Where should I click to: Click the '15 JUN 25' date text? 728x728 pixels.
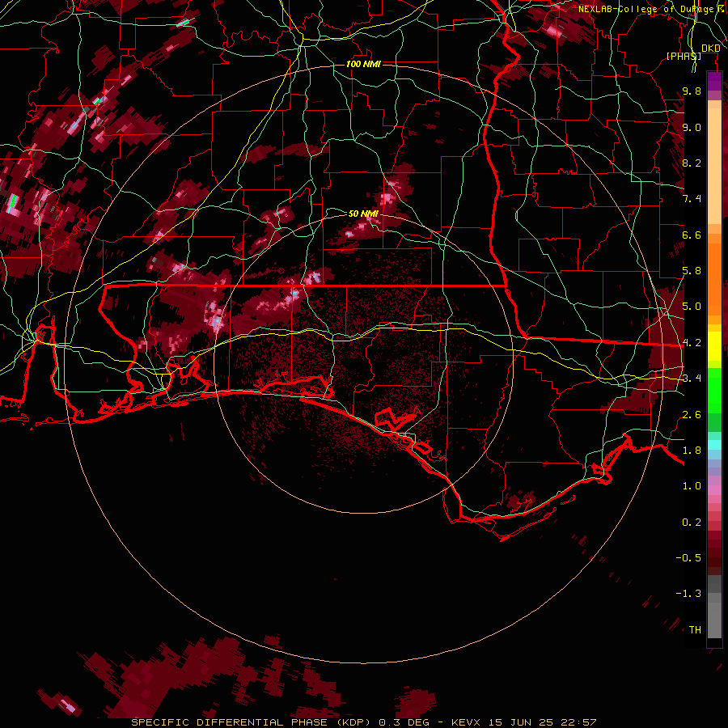click(x=521, y=722)
